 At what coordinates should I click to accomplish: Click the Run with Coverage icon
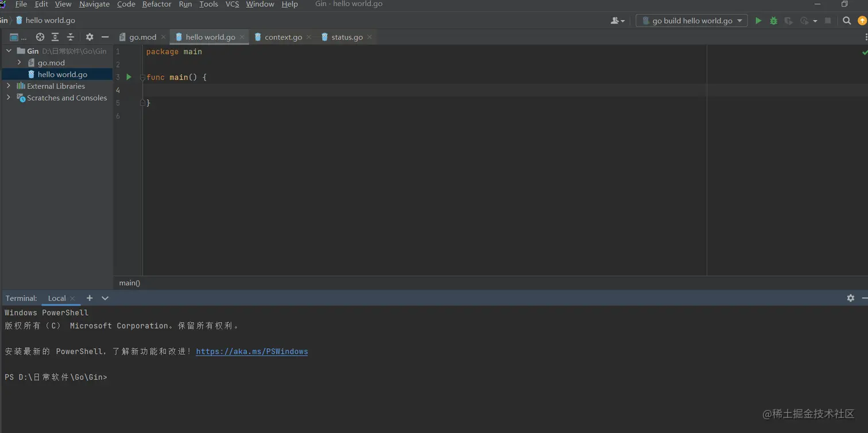788,21
